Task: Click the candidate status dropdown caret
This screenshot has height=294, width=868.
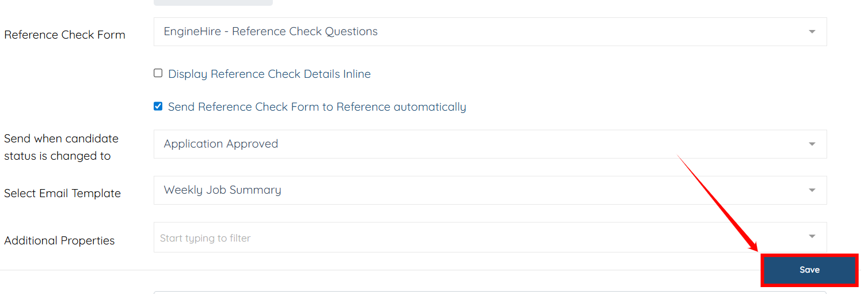Action: tap(812, 144)
